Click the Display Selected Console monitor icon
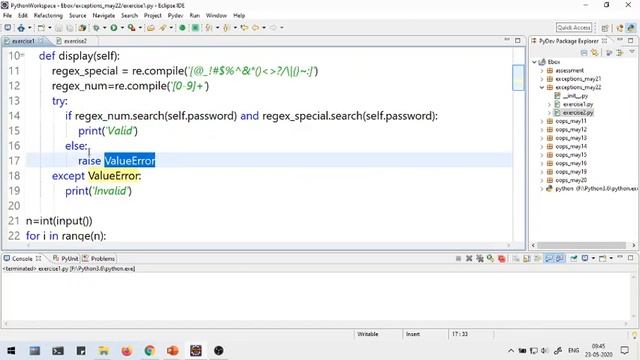 [x=585, y=258]
